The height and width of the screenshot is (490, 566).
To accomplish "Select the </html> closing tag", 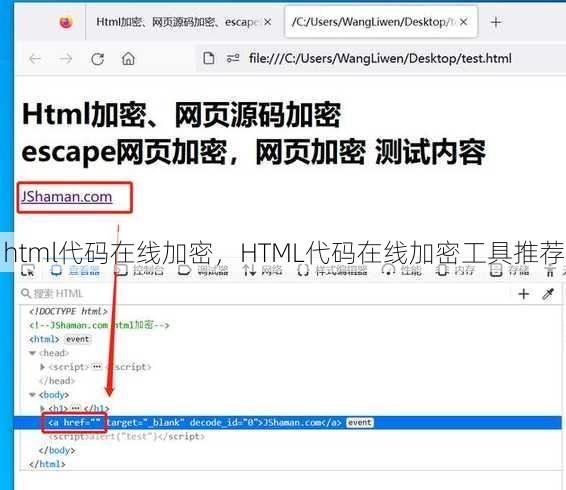I will (x=47, y=464).
